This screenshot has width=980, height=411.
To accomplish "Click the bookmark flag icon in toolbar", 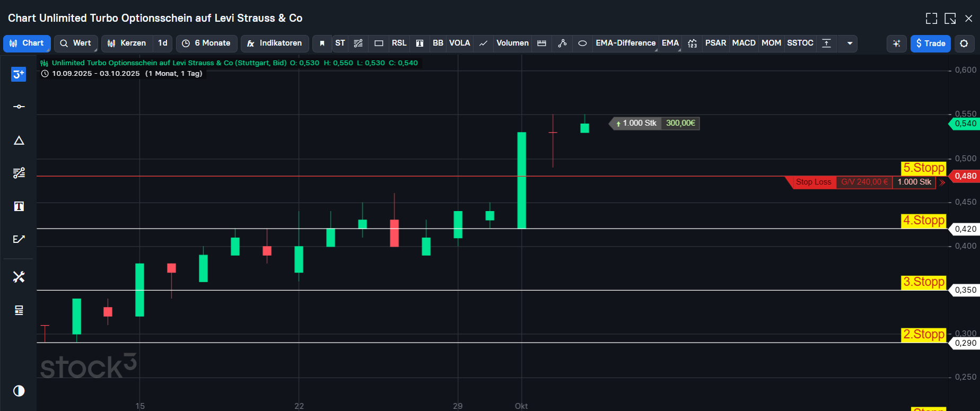I will point(322,43).
